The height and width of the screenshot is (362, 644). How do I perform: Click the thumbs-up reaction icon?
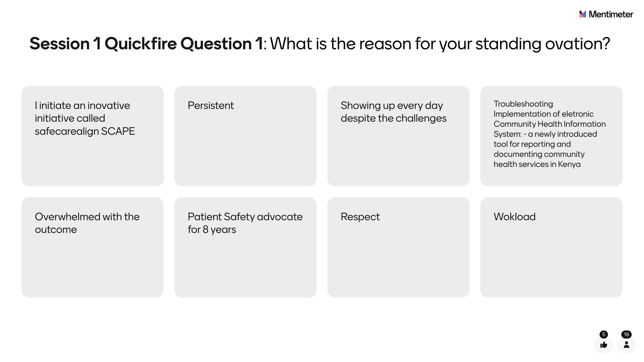[603, 345]
